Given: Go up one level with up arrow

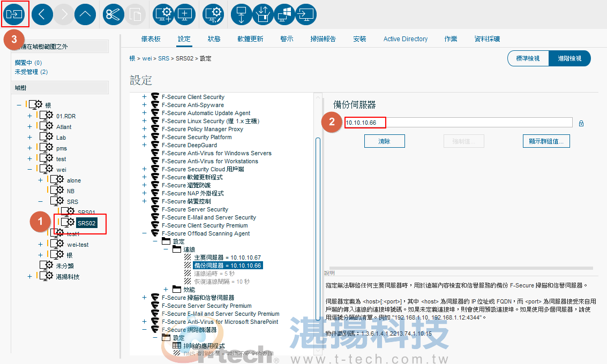Looking at the screenshot, I should pyautogui.click(x=85, y=14).
